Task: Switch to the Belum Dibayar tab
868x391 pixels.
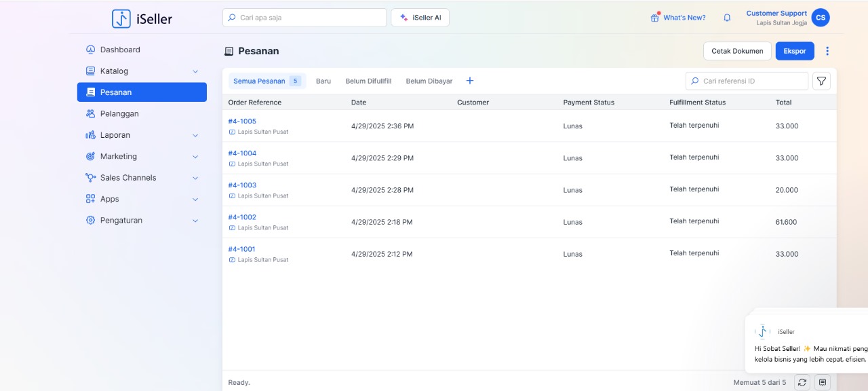Action: click(429, 81)
